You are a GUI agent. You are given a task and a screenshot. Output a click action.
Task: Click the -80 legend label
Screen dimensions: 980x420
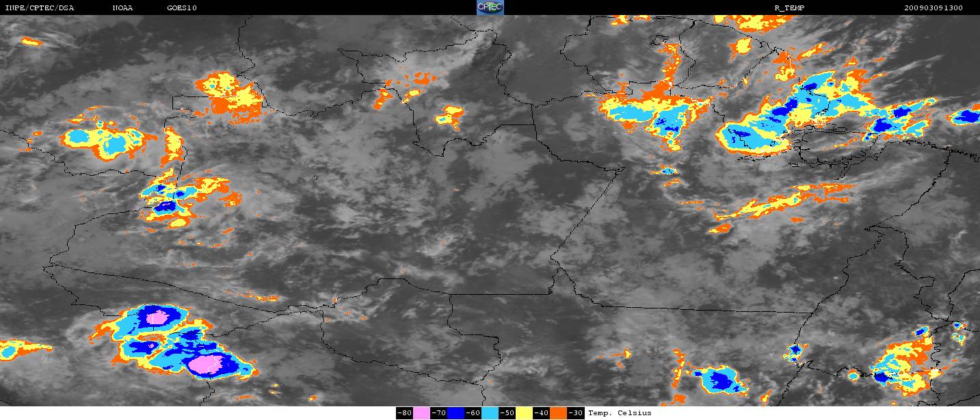click(404, 413)
